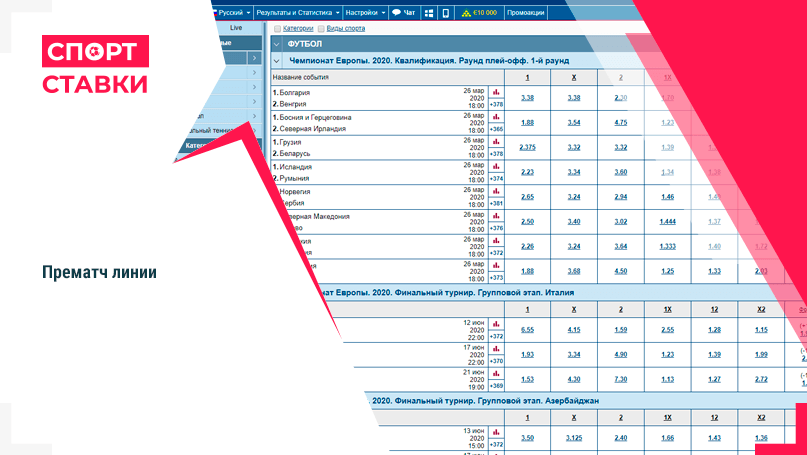This screenshot has width=807, height=455.
Task: Click the ФУТБОЛ section title
Action: [x=305, y=45]
